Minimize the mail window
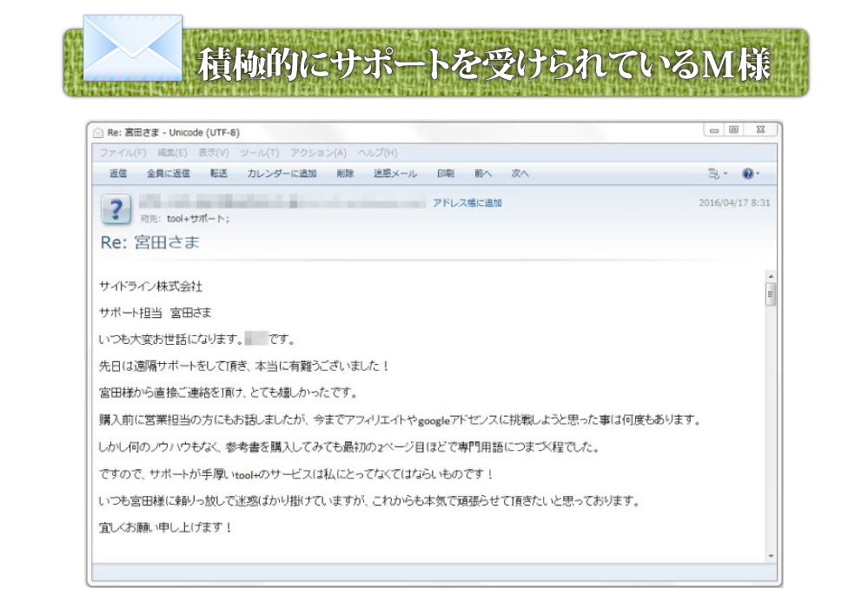Viewport: 868px width, 608px height. click(714, 130)
